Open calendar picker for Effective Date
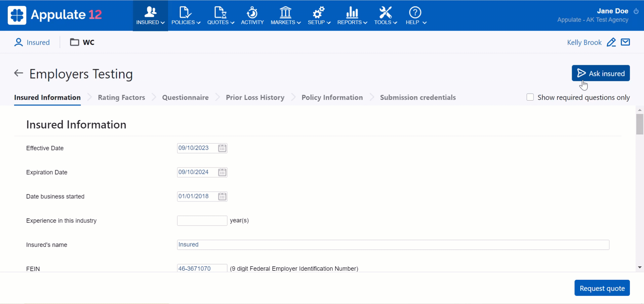The height and width of the screenshot is (304, 644). tap(222, 148)
